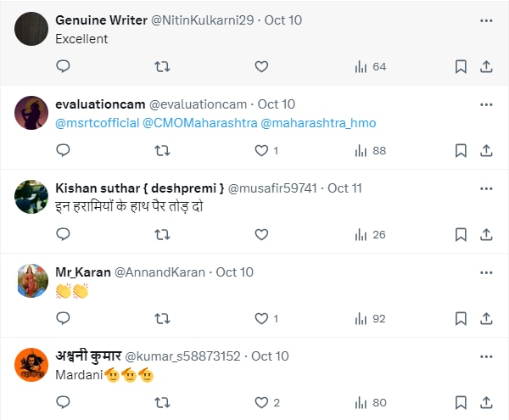Like Kishan suthar's tweet

coord(261,234)
